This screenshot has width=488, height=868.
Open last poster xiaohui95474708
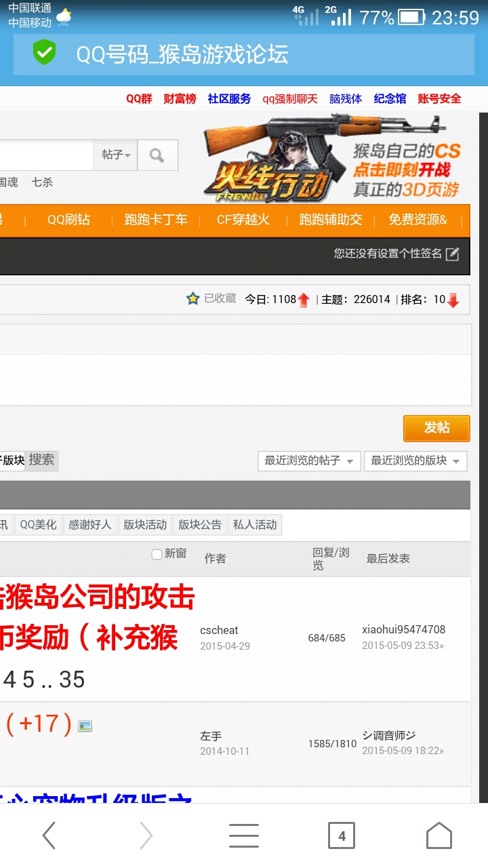coord(404,630)
